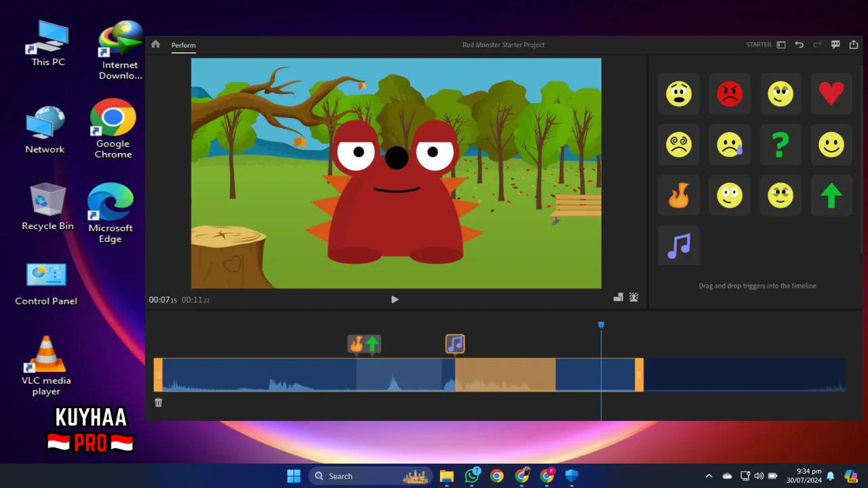Open volume control in system tray

[x=759, y=476]
